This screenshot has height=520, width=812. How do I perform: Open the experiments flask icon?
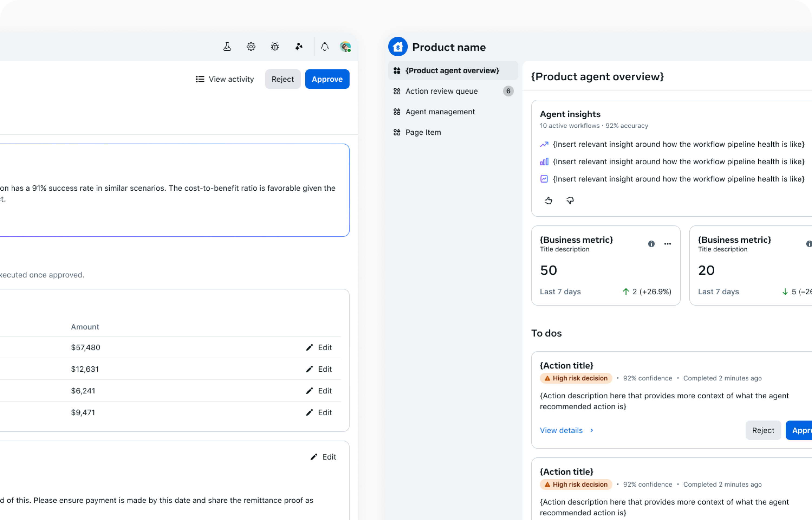point(227,47)
